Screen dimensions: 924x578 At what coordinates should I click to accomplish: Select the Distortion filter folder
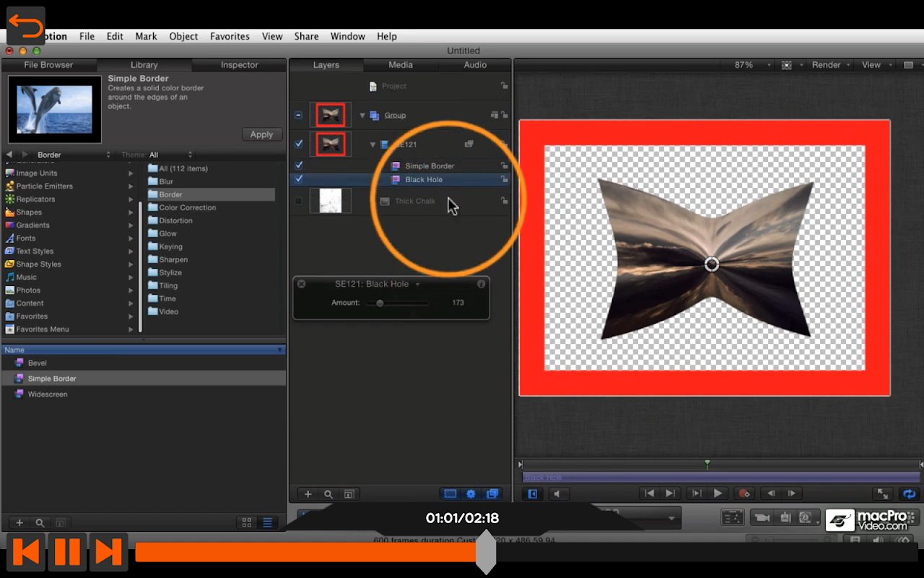(175, 220)
